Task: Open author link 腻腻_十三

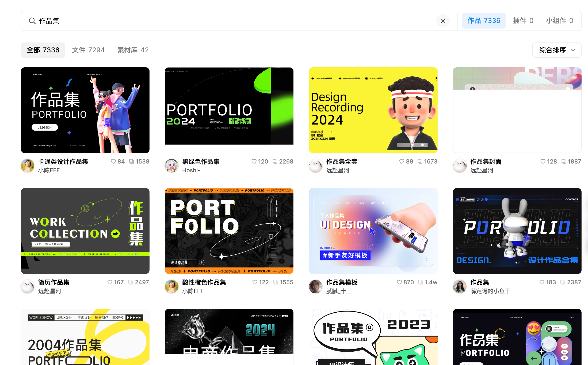Action: coord(339,291)
